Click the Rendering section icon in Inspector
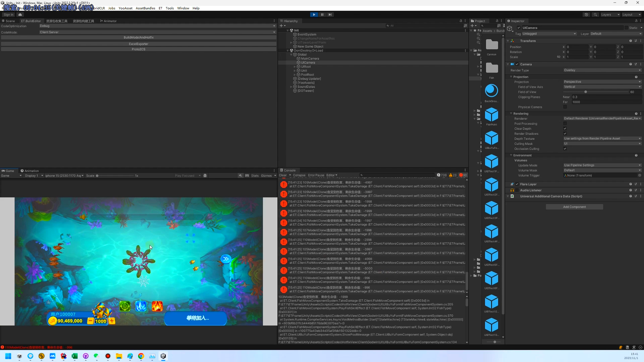This screenshot has width=644, height=362. pyautogui.click(x=511, y=113)
